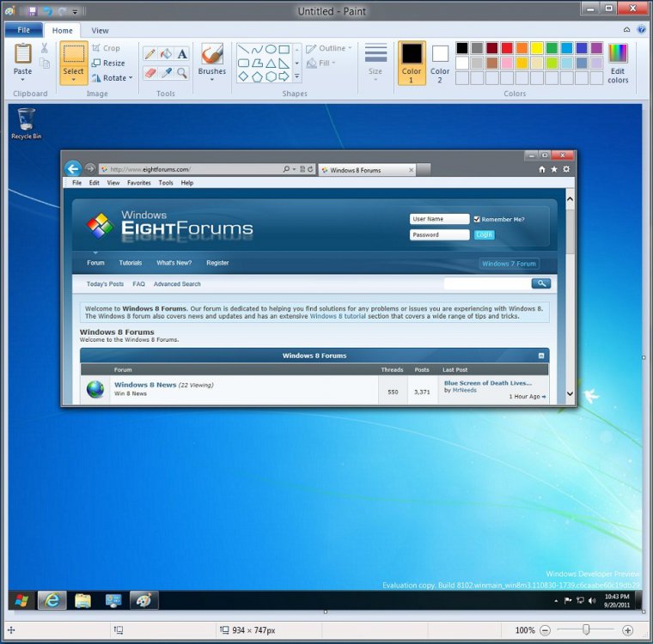
Task: Pick the black color swatch
Action: [462, 48]
